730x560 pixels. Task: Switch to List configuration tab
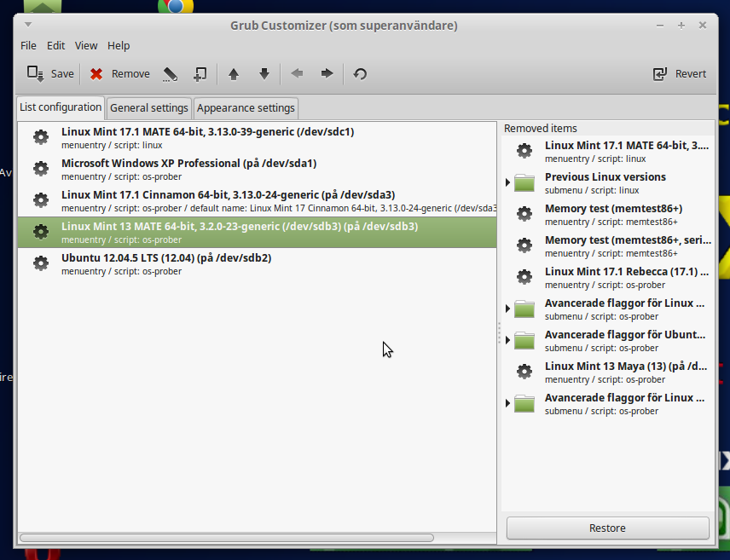click(x=61, y=107)
